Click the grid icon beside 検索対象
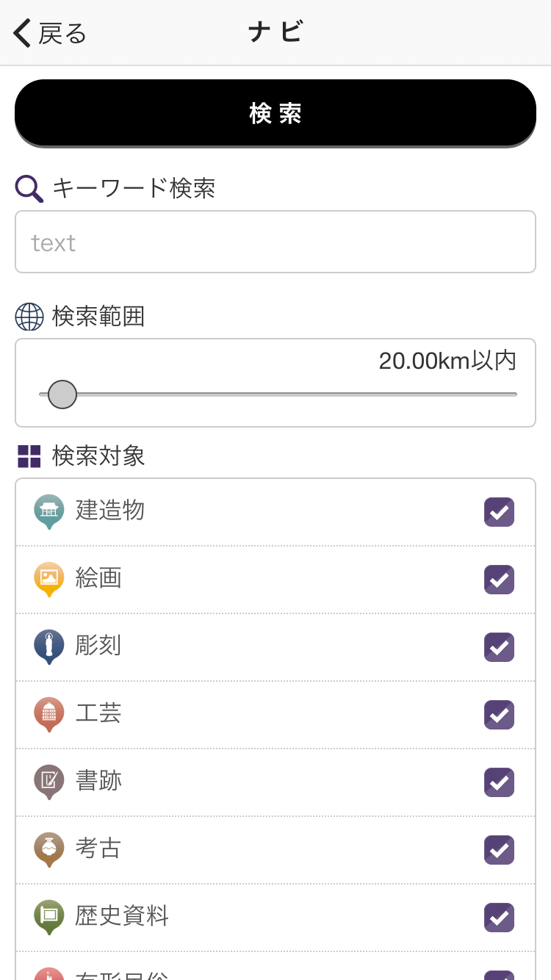 29,456
